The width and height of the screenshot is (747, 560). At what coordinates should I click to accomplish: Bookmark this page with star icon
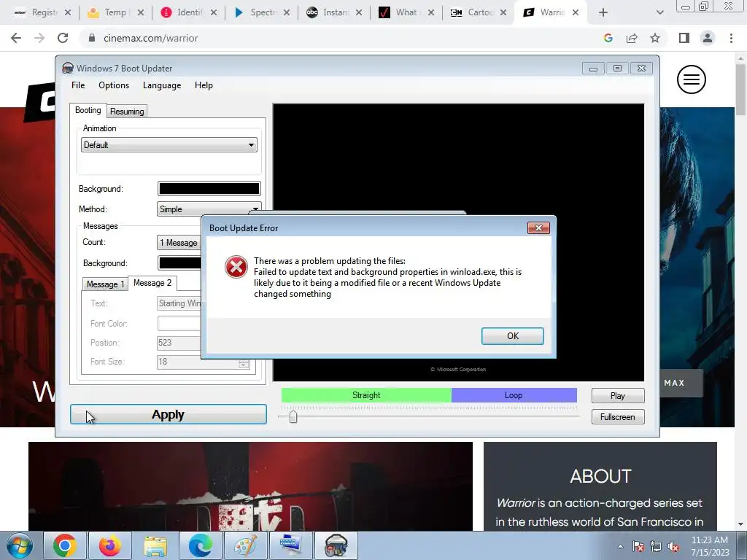[655, 38]
